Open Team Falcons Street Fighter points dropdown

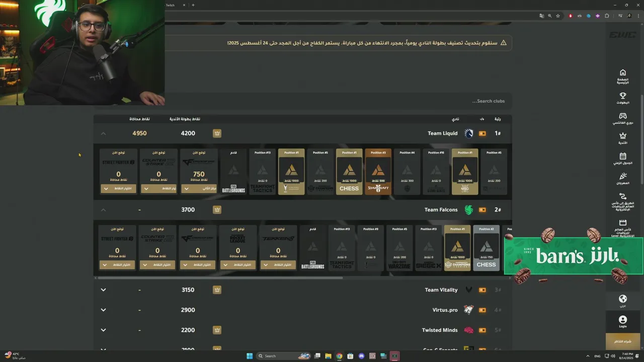coord(117,265)
